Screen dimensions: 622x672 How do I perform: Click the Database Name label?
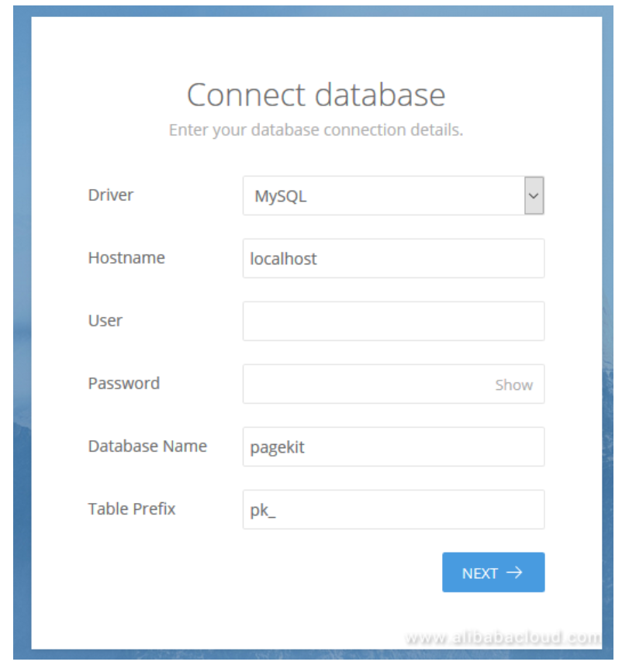pos(147,446)
